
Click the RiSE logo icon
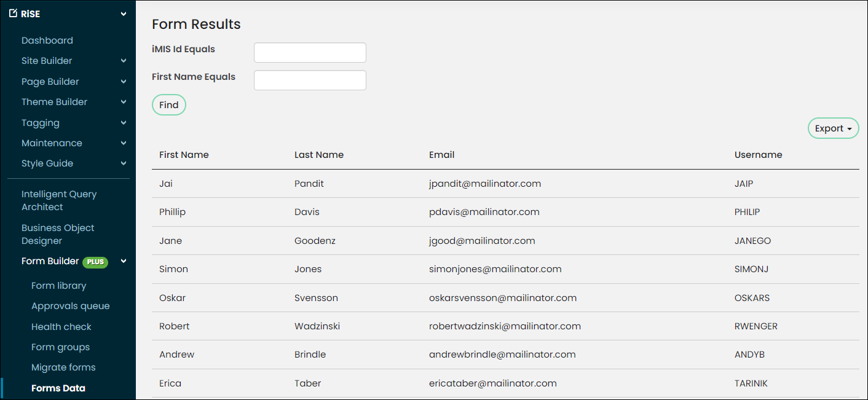coord(13,14)
